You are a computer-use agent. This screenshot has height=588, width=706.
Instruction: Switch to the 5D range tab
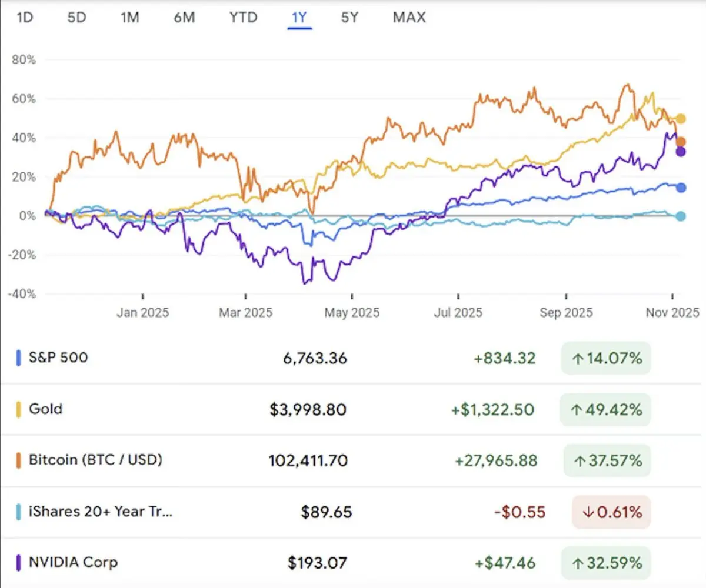coord(76,18)
